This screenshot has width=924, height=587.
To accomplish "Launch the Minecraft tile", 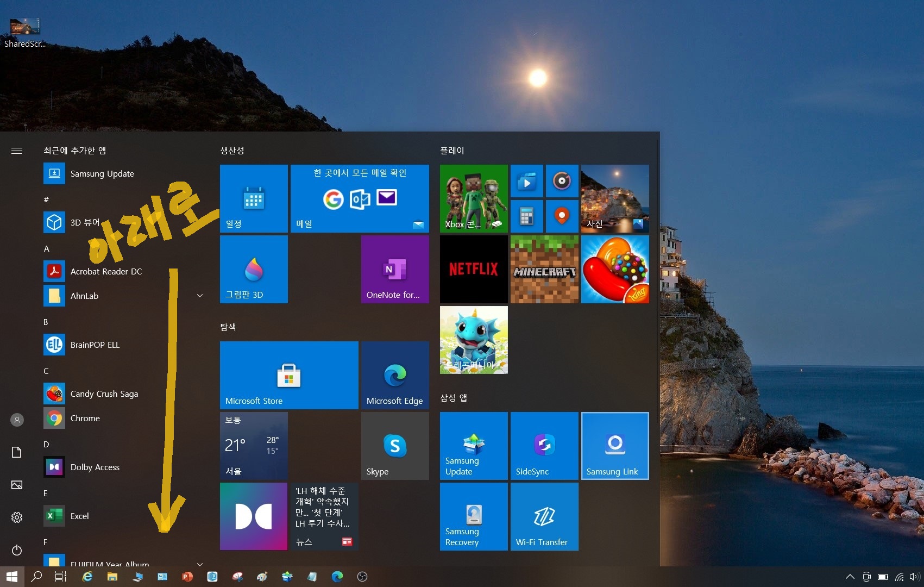I will click(544, 269).
